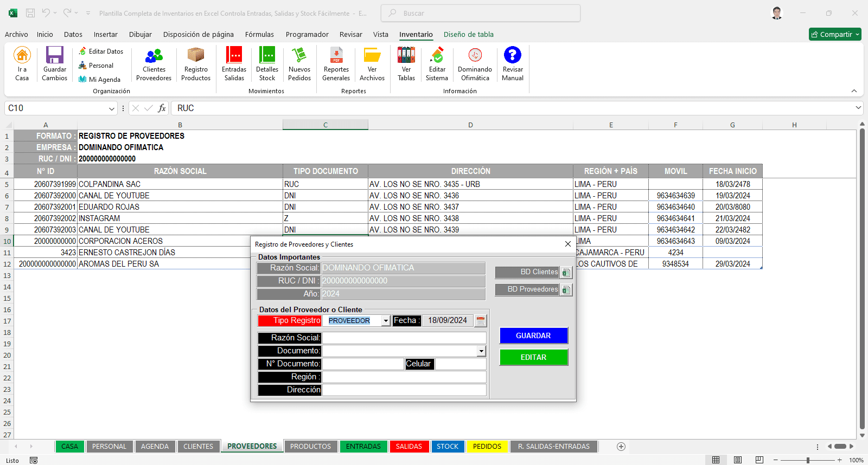Open Personal in Organización group

pyautogui.click(x=96, y=66)
